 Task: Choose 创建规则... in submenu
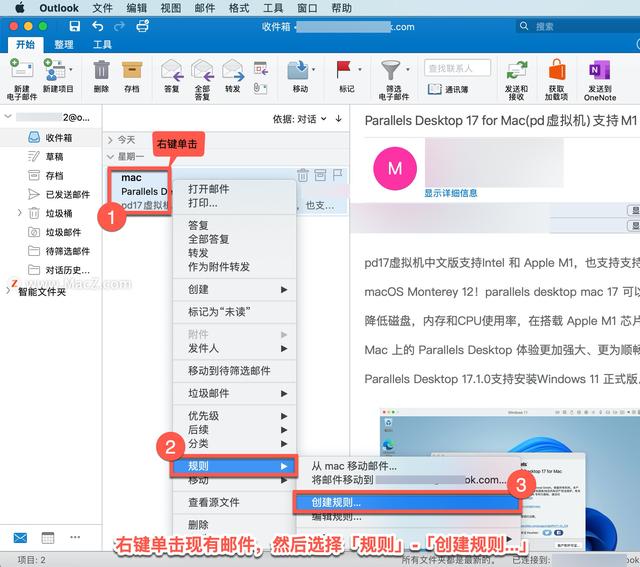pyautogui.click(x=407, y=503)
